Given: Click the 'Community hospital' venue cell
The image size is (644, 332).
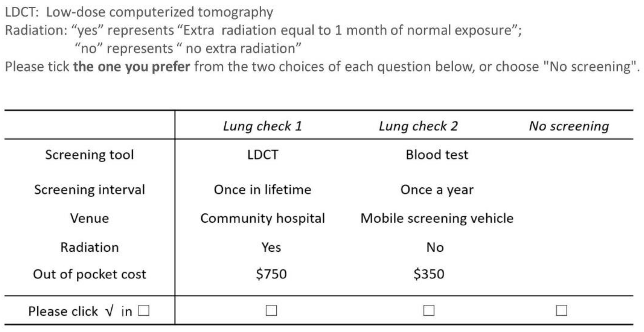Looking at the screenshot, I should click(263, 218).
